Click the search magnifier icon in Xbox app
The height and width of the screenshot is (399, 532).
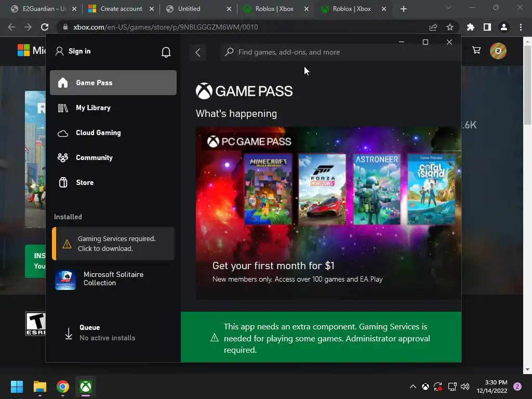[x=229, y=52]
